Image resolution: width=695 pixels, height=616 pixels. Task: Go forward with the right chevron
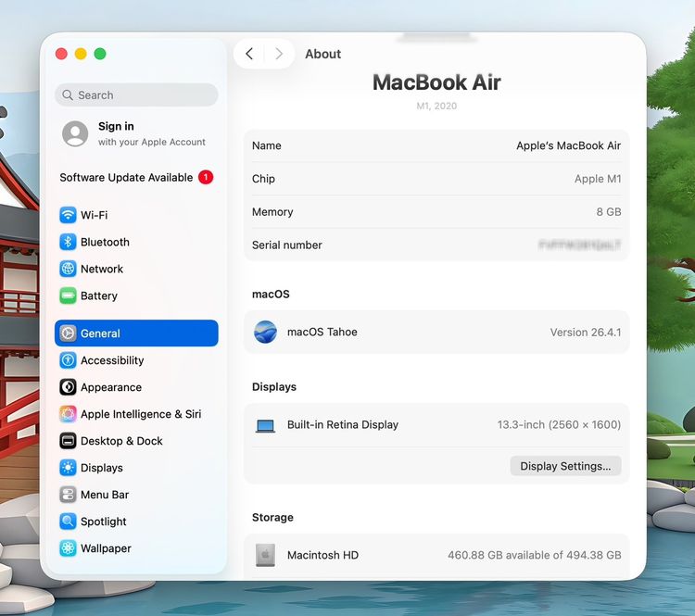click(x=279, y=54)
